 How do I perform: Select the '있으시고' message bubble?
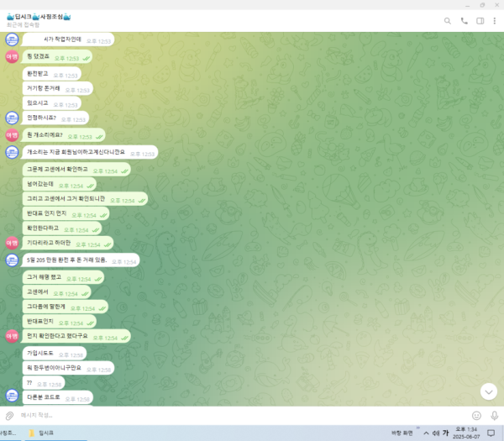tap(52, 103)
